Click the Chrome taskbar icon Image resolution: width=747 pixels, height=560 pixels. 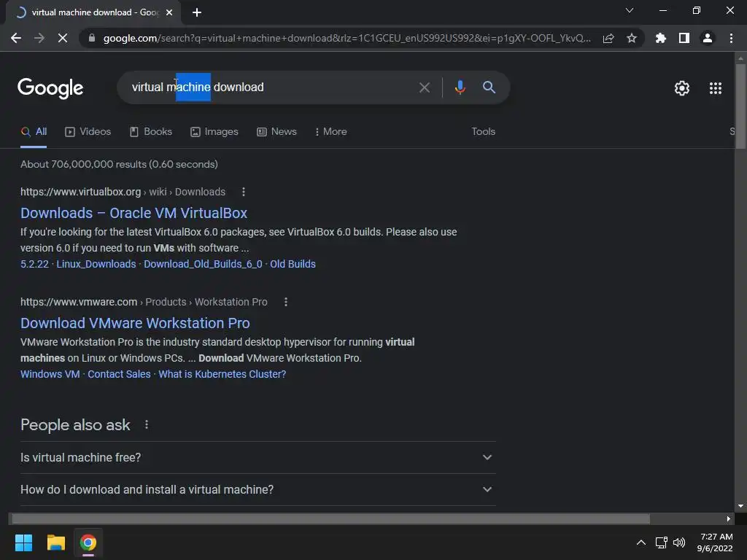pyautogui.click(x=88, y=542)
